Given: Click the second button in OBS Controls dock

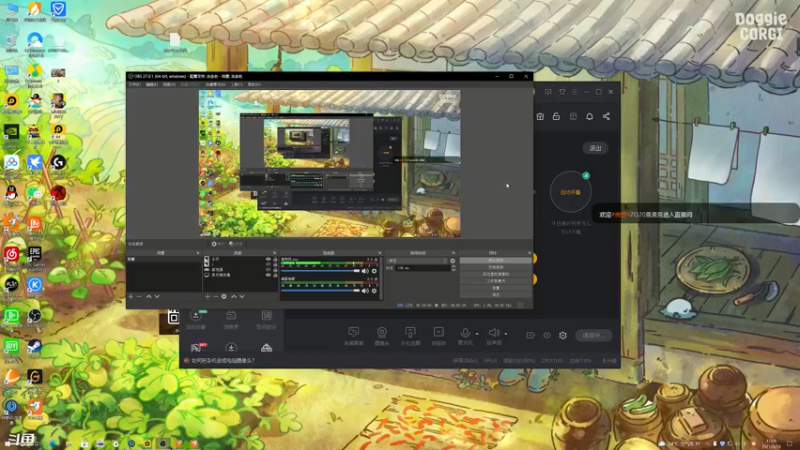Looking at the screenshot, I should [x=495, y=267].
